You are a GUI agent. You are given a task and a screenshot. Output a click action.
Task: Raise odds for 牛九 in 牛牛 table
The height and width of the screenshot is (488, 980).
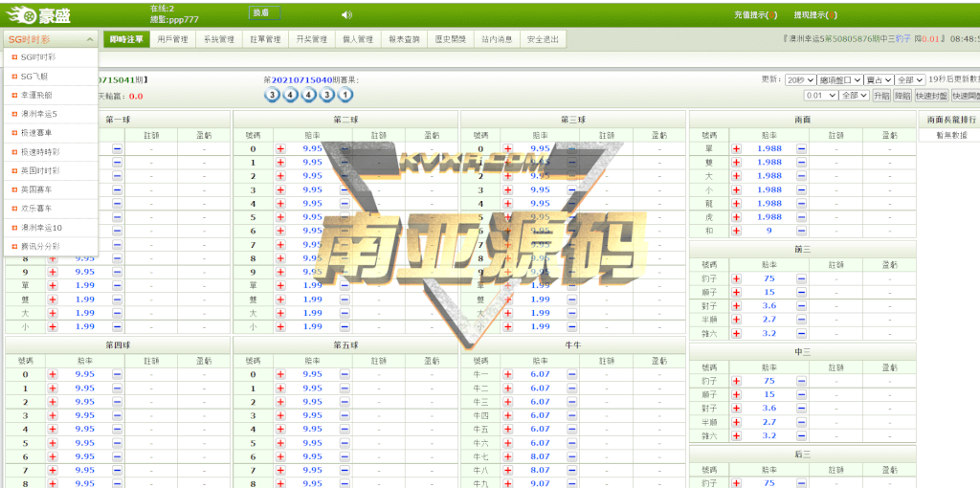tap(507, 484)
